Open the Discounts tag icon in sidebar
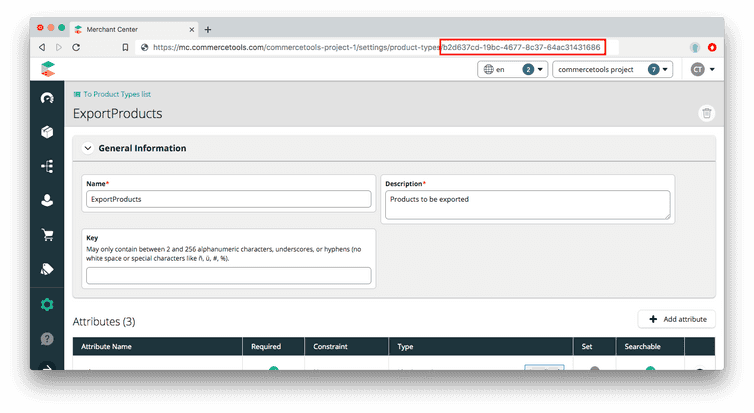 [47, 269]
